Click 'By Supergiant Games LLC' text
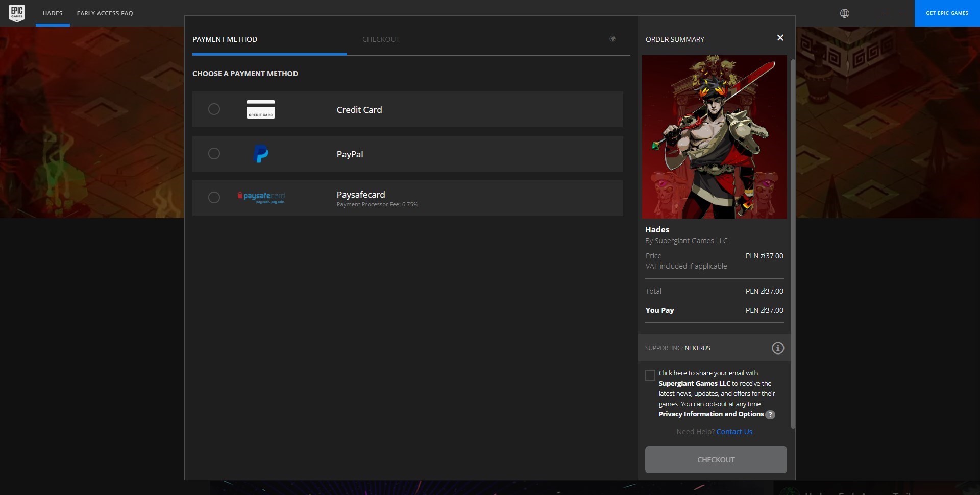This screenshot has height=495, width=980. coord(687,241)
